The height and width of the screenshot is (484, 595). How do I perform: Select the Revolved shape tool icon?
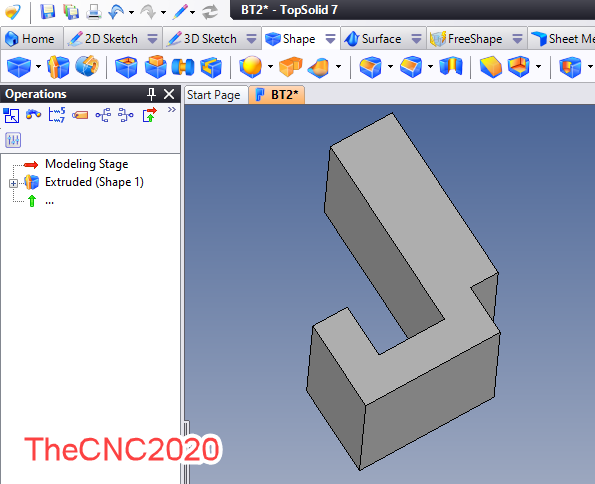[87, 66]
